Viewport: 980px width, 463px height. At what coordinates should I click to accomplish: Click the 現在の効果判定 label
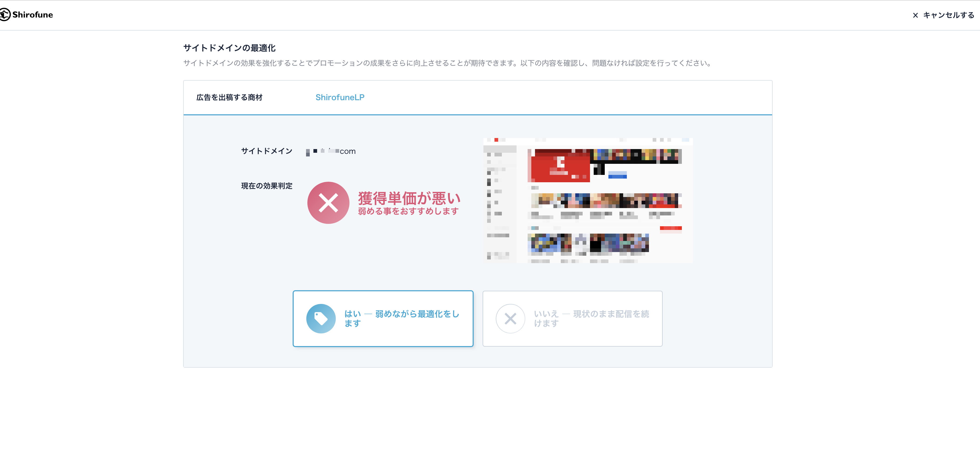pyautogui.click(x=267, y=186)
